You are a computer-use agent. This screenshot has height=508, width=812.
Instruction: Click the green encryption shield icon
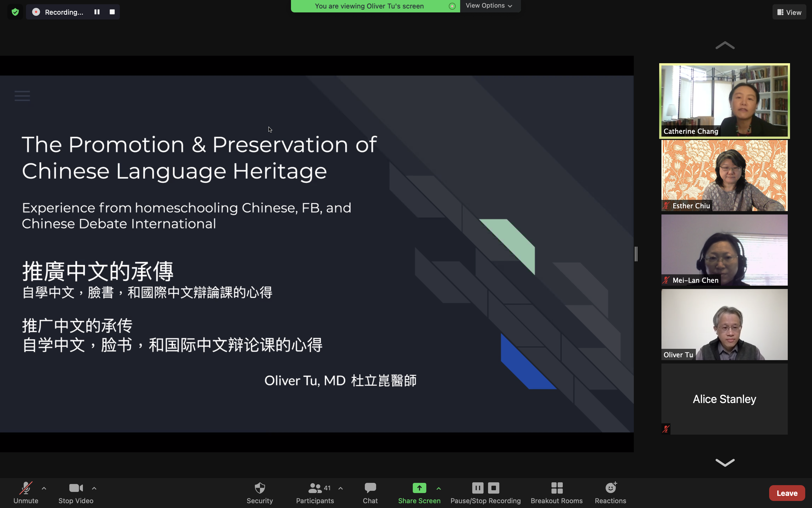coord(15,12)
